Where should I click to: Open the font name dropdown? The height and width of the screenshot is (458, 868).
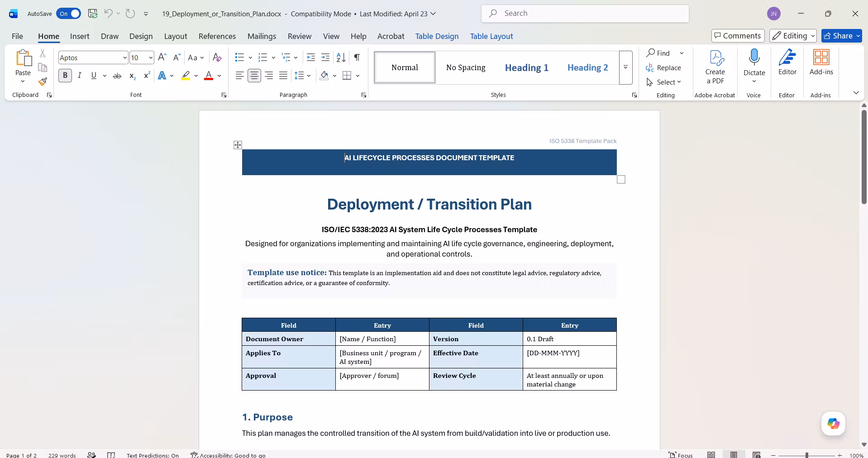pyautogui.click(x=125, y=57)
